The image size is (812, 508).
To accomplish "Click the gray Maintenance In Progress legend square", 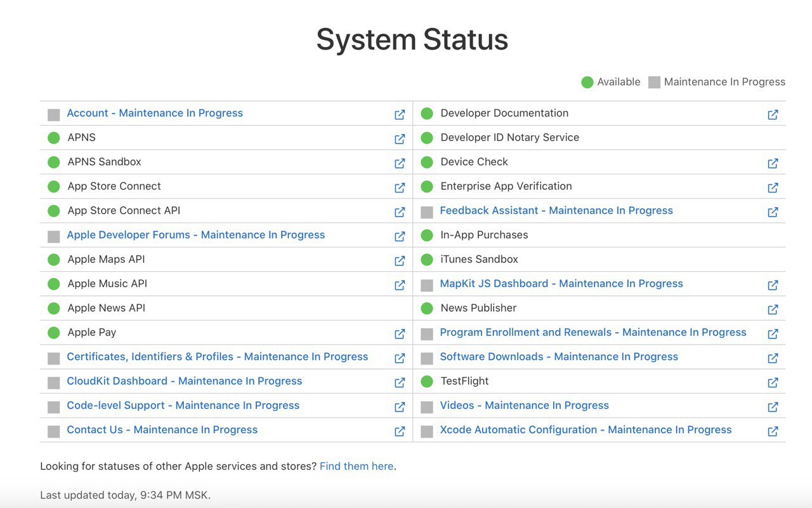I will 654,83.
